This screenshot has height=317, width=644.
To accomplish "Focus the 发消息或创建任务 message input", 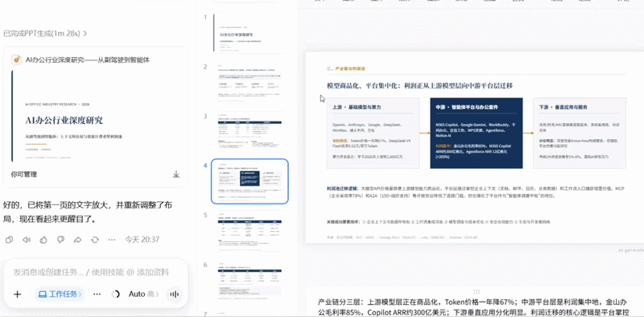I will (x=91, y=272).
